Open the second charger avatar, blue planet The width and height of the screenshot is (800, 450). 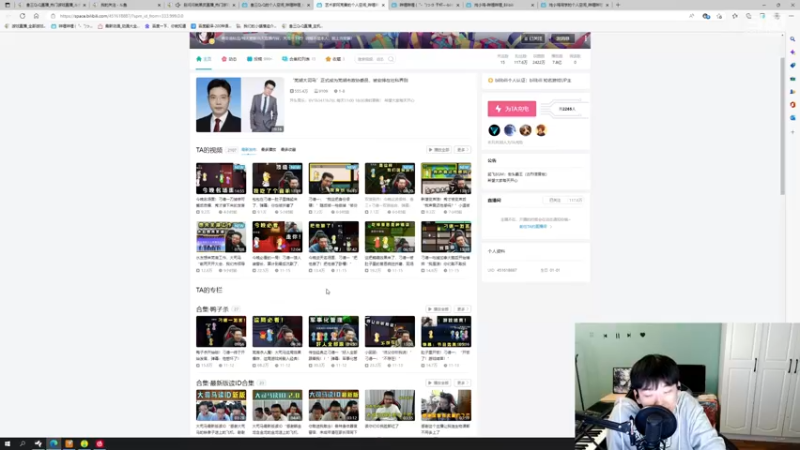510,130
